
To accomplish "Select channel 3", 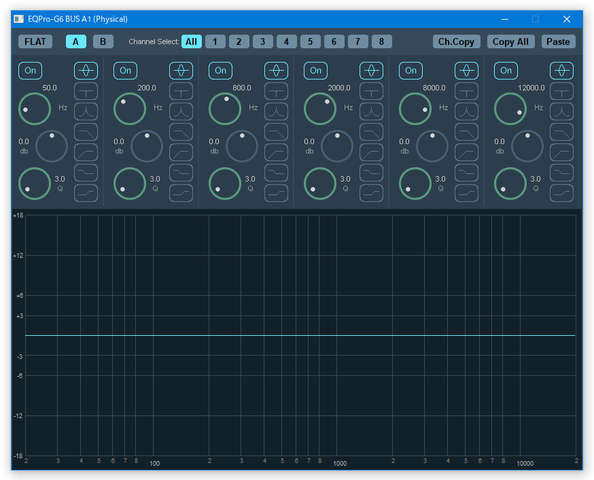I will tap(263, 42).
